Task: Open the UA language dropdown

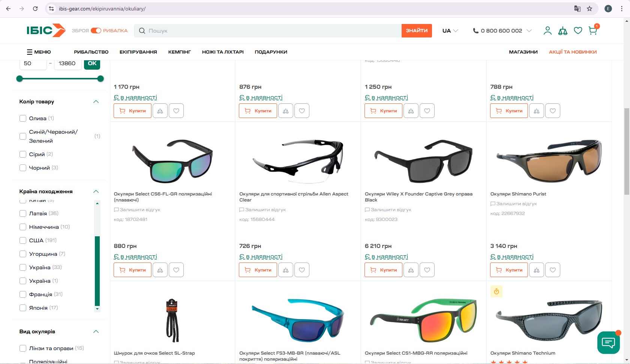Action: pos(450,31)
